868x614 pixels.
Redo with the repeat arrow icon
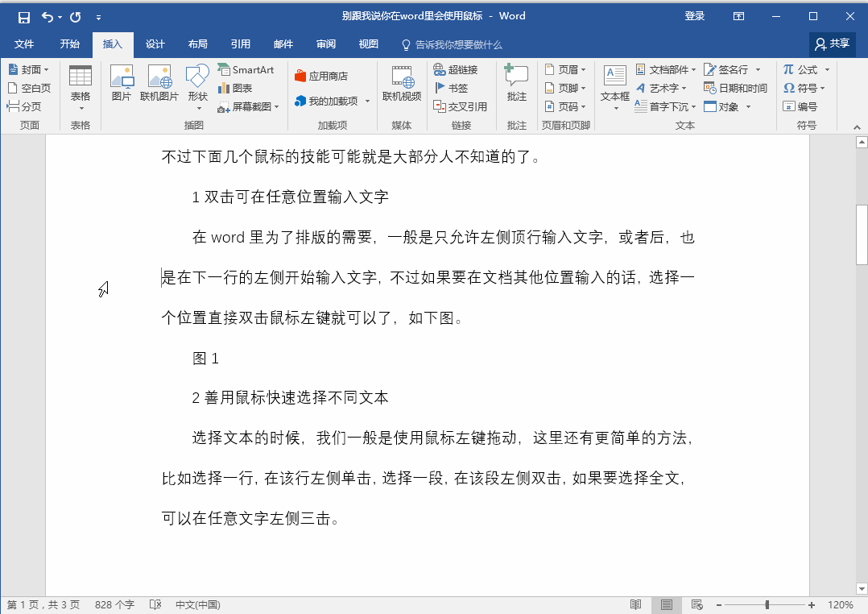76,17
